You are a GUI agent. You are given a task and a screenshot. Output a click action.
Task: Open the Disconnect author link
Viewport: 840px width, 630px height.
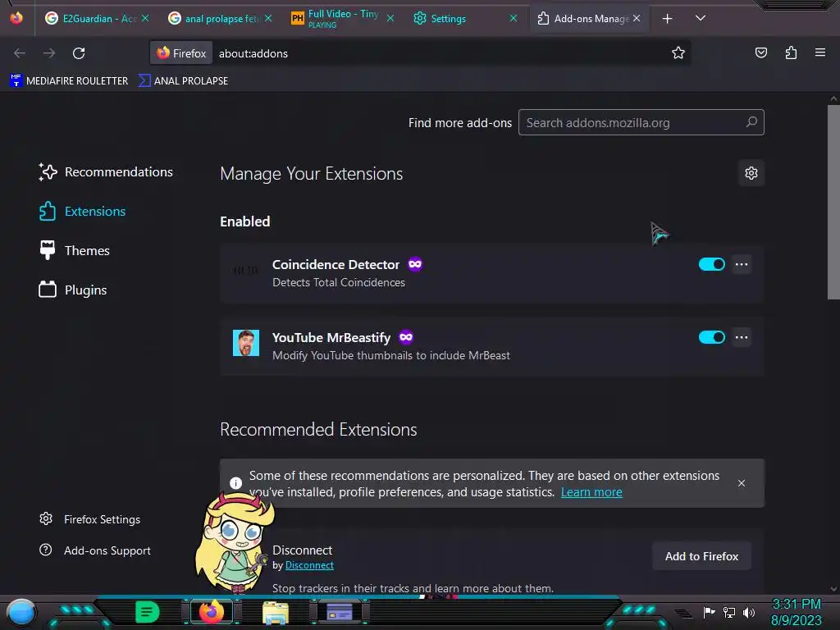[x=309, y=565]
